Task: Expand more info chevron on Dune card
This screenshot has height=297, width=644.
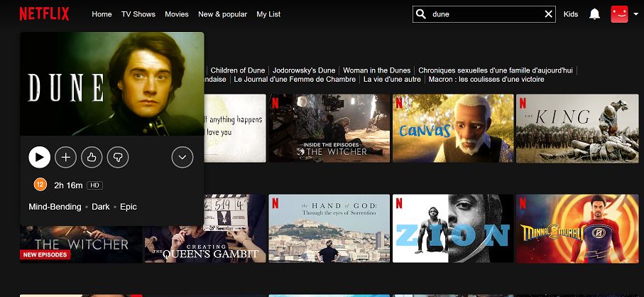Action: pos(182,157)
